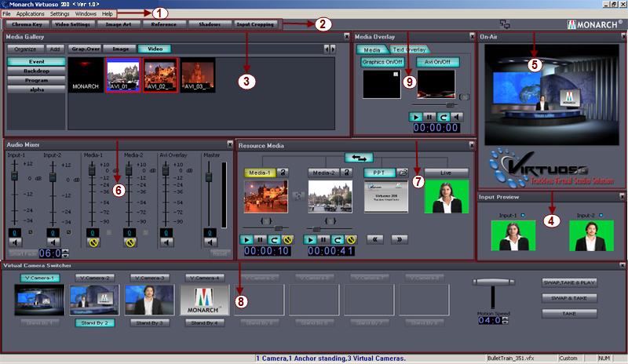Viewport: 628px width, 364px height.
Task: Mute the Master audio channel
Action: point(210,242)
